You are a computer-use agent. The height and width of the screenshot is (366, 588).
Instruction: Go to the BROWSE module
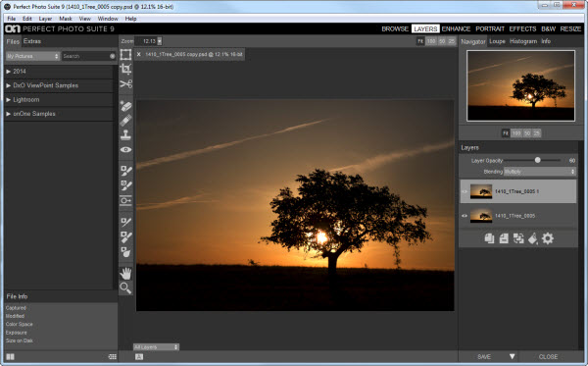395,28
